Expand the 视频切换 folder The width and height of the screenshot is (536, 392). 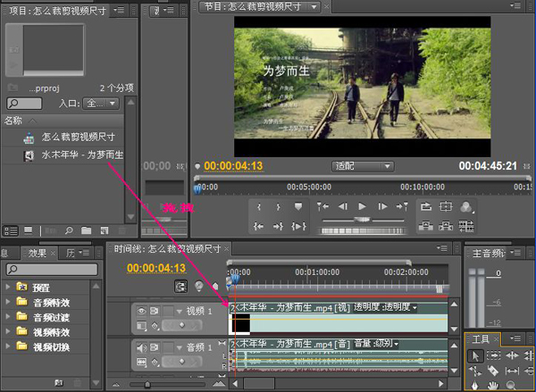tap(8, 346)
